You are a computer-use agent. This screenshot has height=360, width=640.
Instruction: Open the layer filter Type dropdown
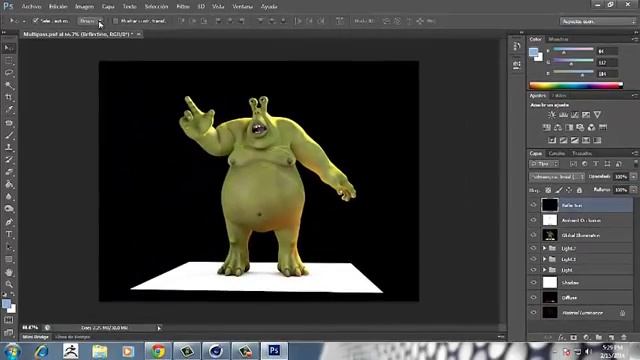(x=544, y=164)
